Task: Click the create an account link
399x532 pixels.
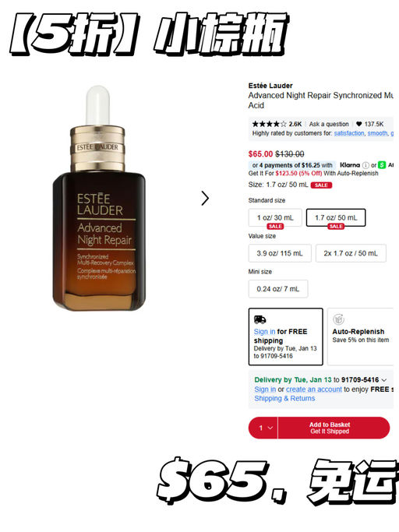Action: click(x=314, y=389)
